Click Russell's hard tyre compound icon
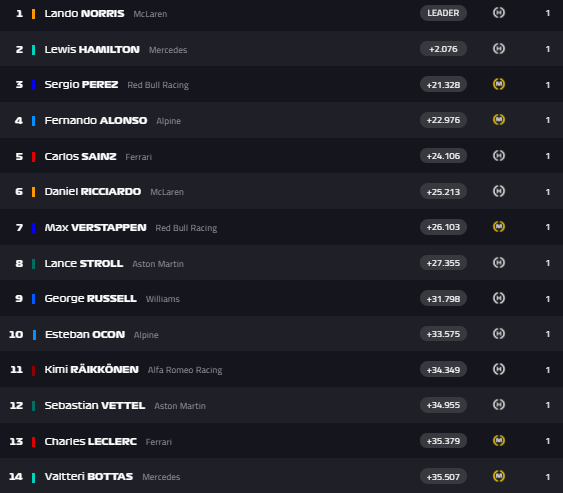This screenshot has width=563, height=493. pyautogui.click(x=499, y=298)
